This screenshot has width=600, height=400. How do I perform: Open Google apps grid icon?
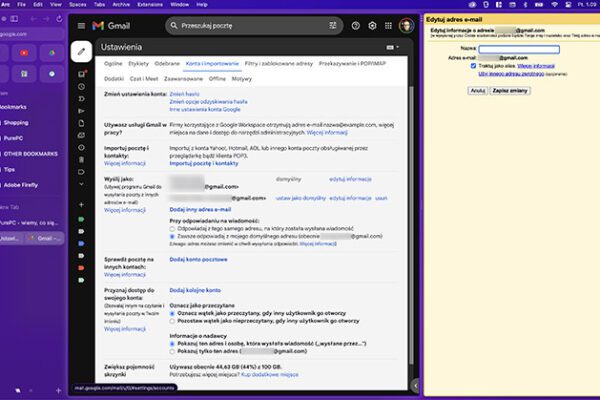click(x=388, y=26)
